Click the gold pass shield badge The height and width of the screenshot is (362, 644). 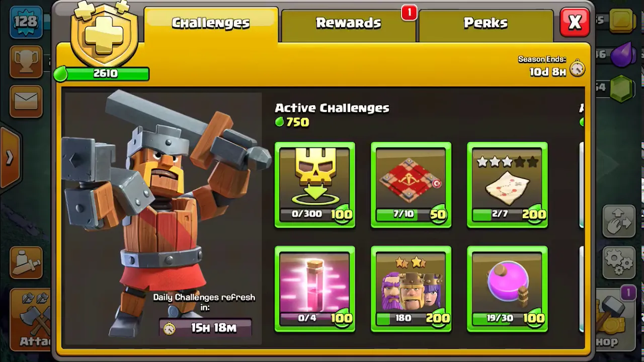pyautogui.click(x=104, y=34)
